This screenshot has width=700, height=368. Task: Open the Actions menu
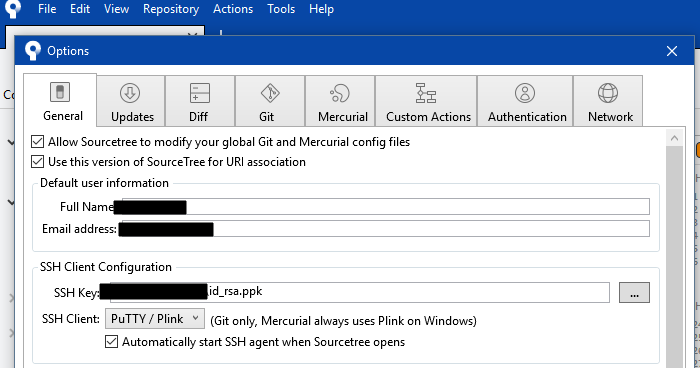pyautogui.click(x=233, y=9)
